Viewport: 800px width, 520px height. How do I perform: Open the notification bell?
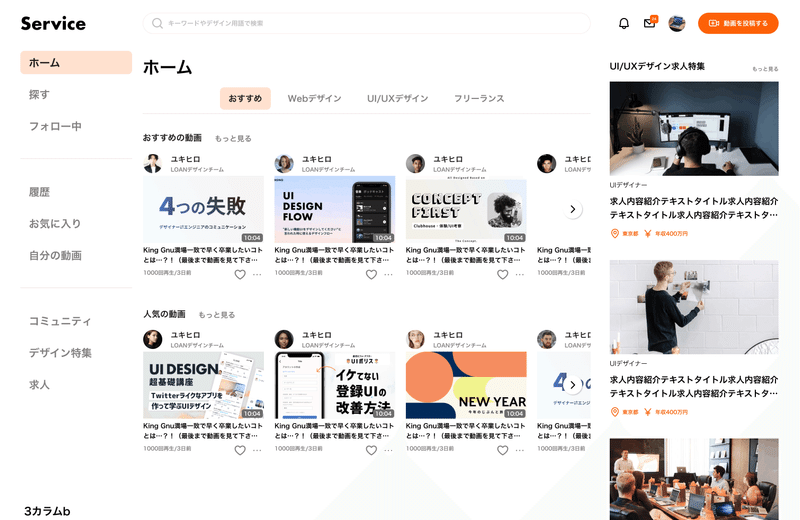point(624,23)
